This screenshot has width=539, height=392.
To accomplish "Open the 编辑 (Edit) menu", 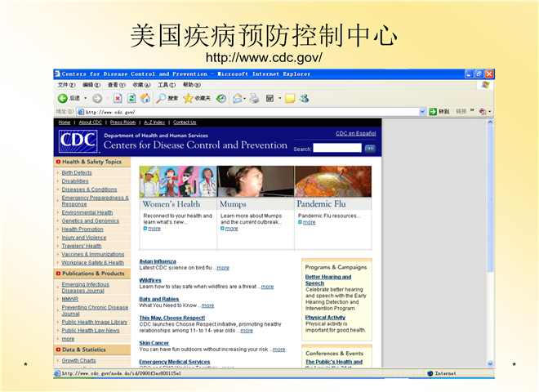I will pyautogui.click(x=91, y=85).
